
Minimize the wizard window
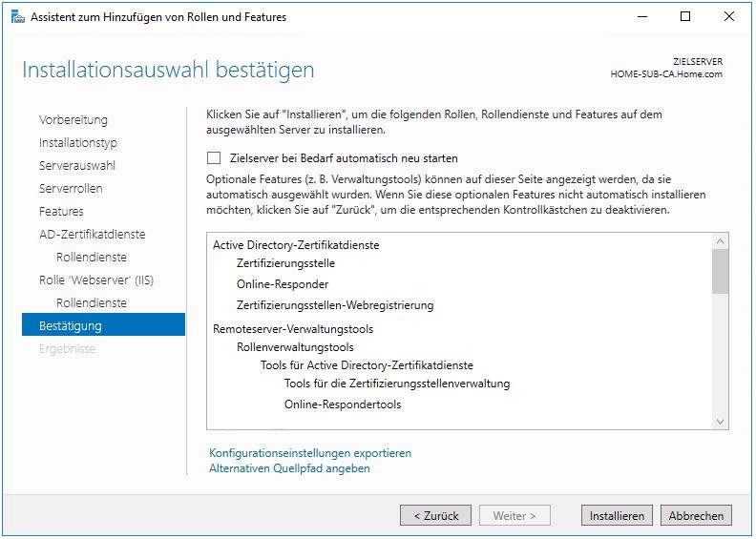tap(641, 16)
